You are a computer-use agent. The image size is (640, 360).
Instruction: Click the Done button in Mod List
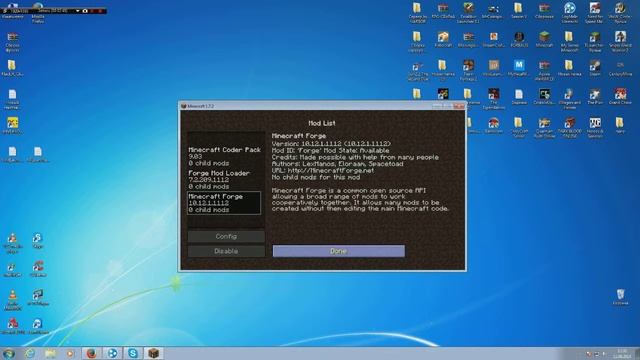click(339, 251)
